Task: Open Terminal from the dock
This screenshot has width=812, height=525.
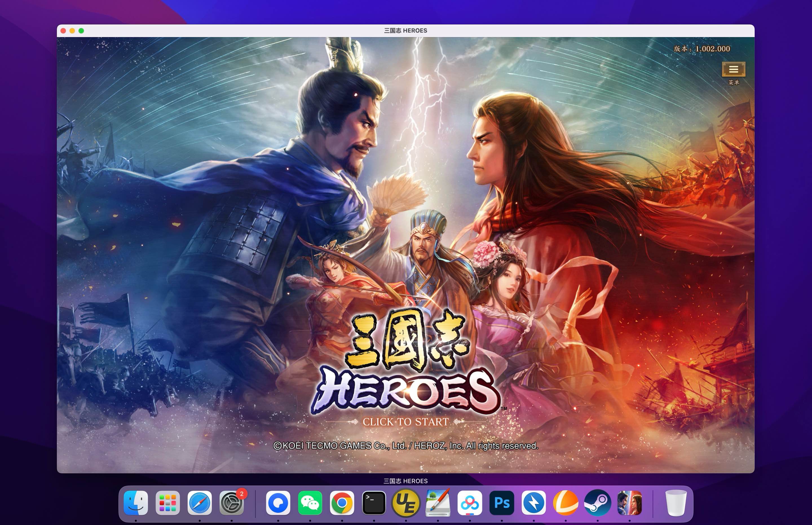Action: coord(374,503)
